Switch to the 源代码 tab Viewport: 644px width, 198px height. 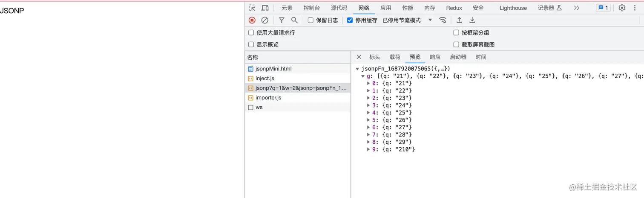pos(339,8)
